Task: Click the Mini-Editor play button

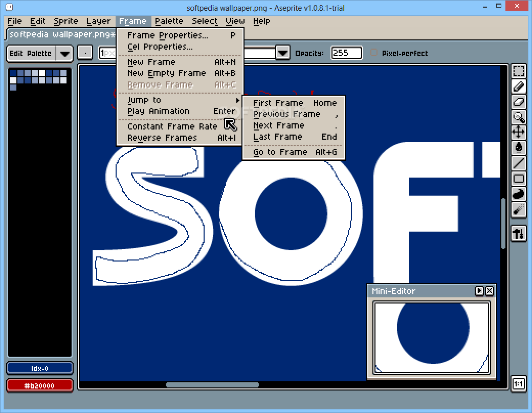Action: point(479,291)
